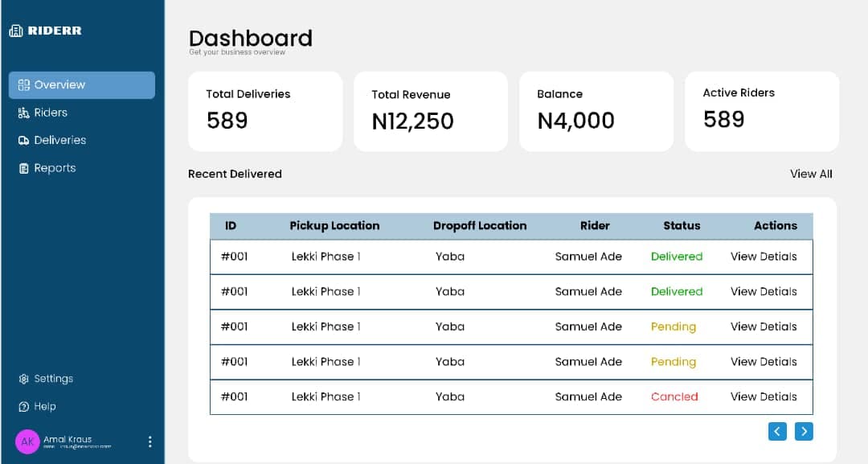Open View Detials for the Cancled delivery
Viewport: 868px width, 464px height.
coord(764,396)
